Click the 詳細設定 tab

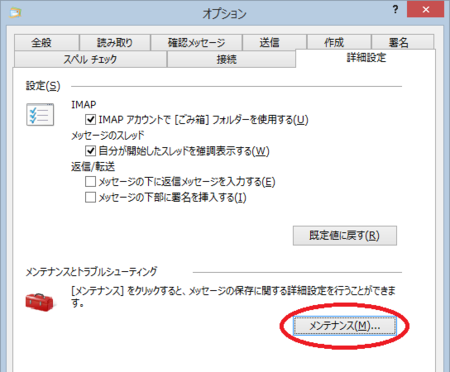pyautogui.click(x=366, y=58)
